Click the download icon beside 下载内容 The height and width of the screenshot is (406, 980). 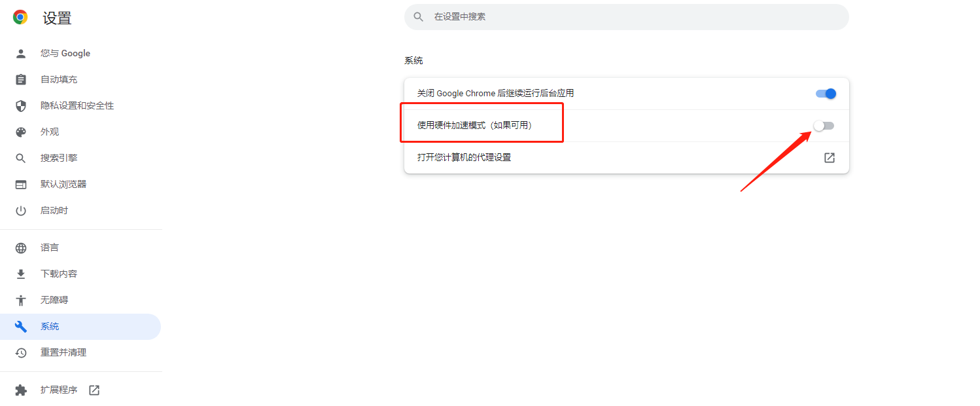(21, 274)
